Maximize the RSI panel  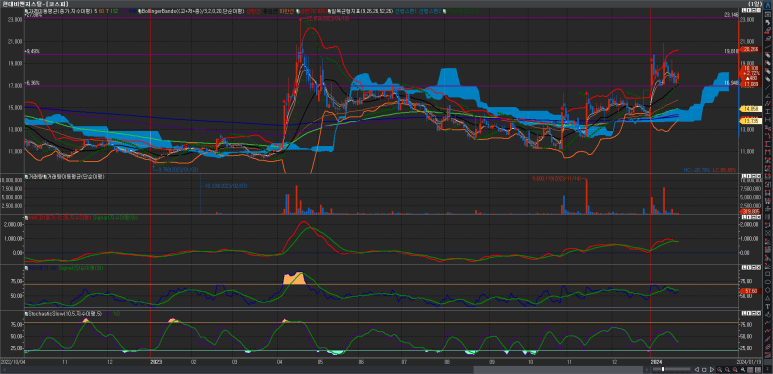click(x=754, y=267)
